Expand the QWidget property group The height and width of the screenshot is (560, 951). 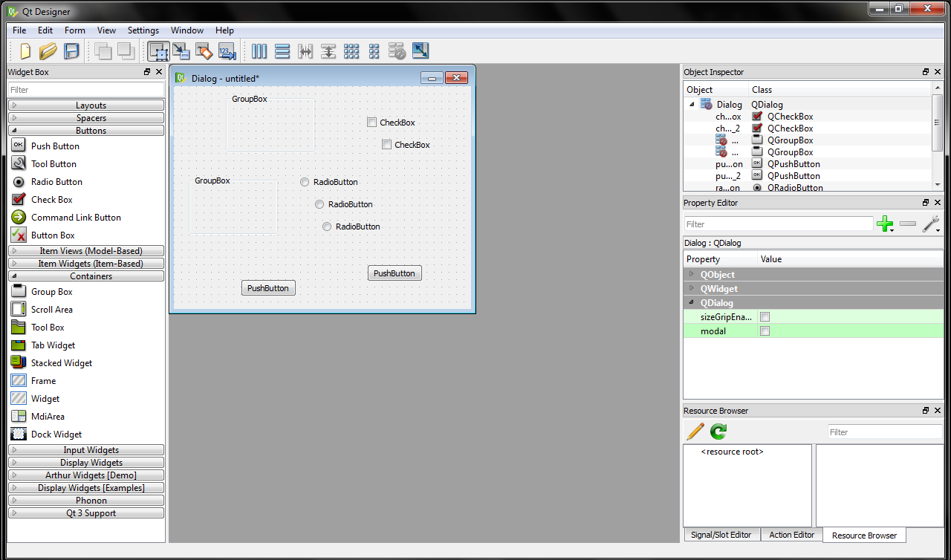(691, 288)
